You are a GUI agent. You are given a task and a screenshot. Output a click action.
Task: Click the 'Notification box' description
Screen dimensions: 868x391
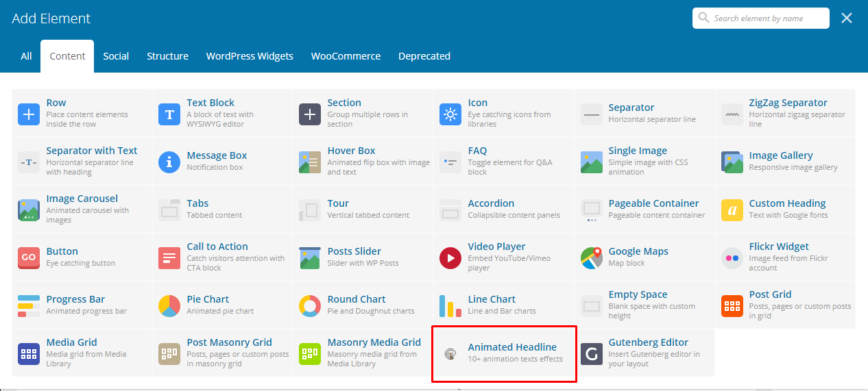tap(215, 167)
